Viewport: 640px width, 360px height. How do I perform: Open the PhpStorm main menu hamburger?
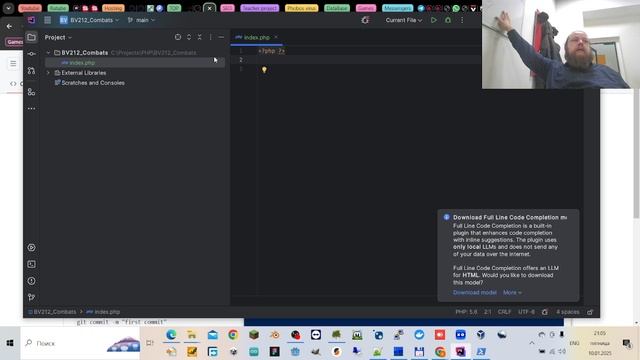[47, 20]
